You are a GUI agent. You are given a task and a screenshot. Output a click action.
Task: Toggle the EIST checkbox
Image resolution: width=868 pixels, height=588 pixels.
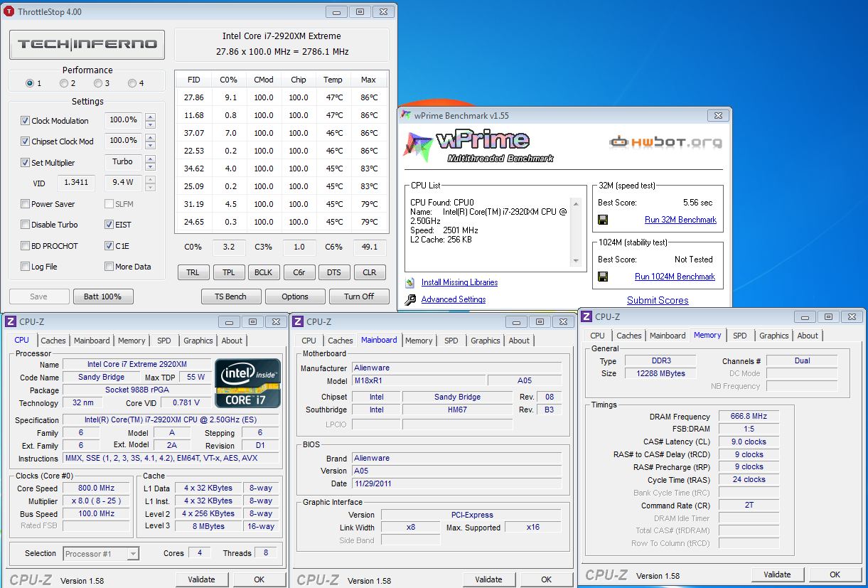(109, 225)
